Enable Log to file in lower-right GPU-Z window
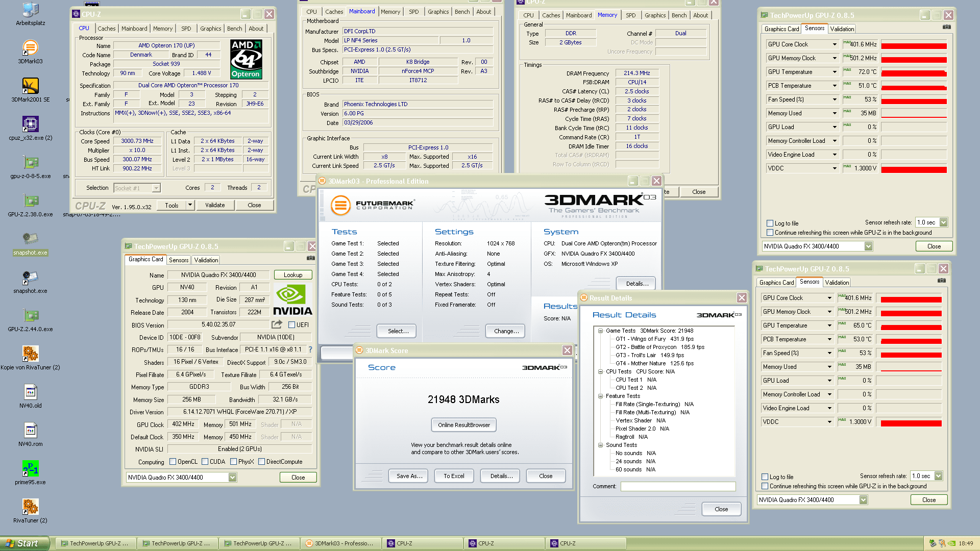Screen dimensions: 980x551 pyautogui.click(x=765, y=477)
